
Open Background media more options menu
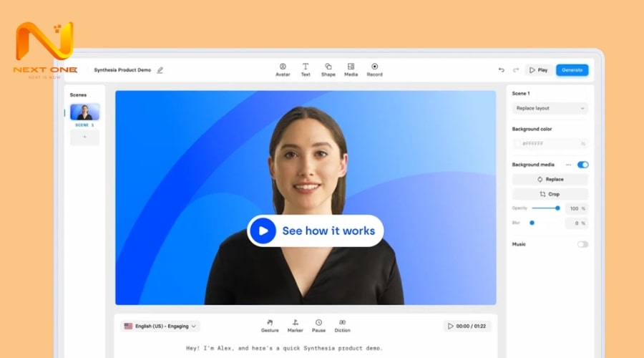[569, 165]
